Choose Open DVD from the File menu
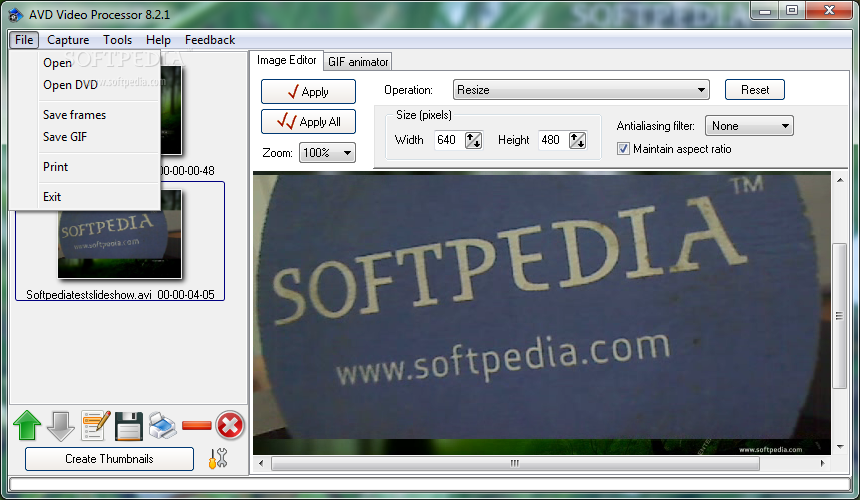The image size is (860, 500). coord(85,85)
